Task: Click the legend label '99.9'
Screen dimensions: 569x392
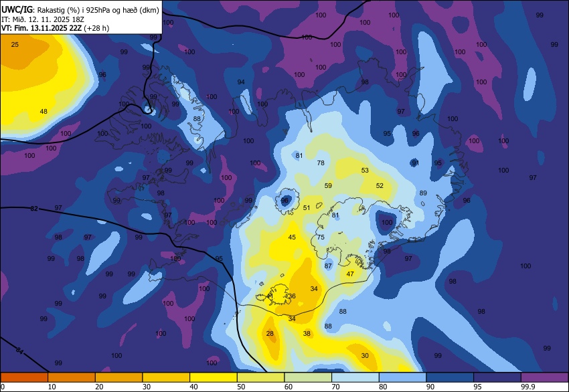Action: coord(528,387)
